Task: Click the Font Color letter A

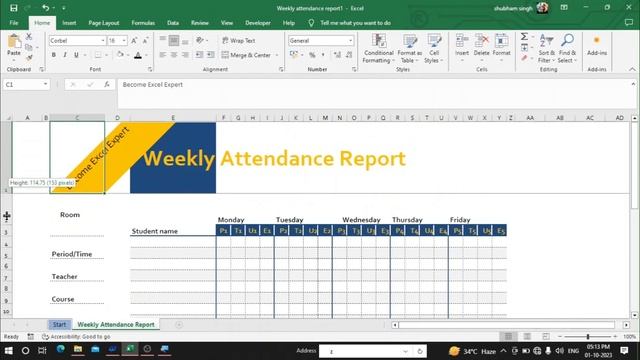Action: (138, 55)
